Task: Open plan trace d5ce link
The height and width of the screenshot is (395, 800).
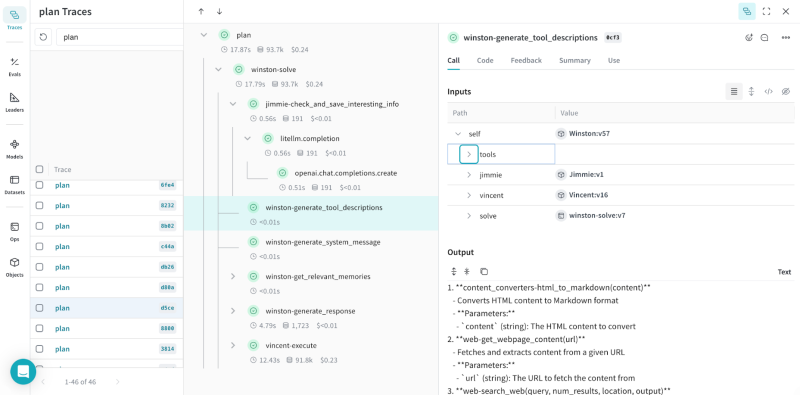Action: click(x=62, y=308)
